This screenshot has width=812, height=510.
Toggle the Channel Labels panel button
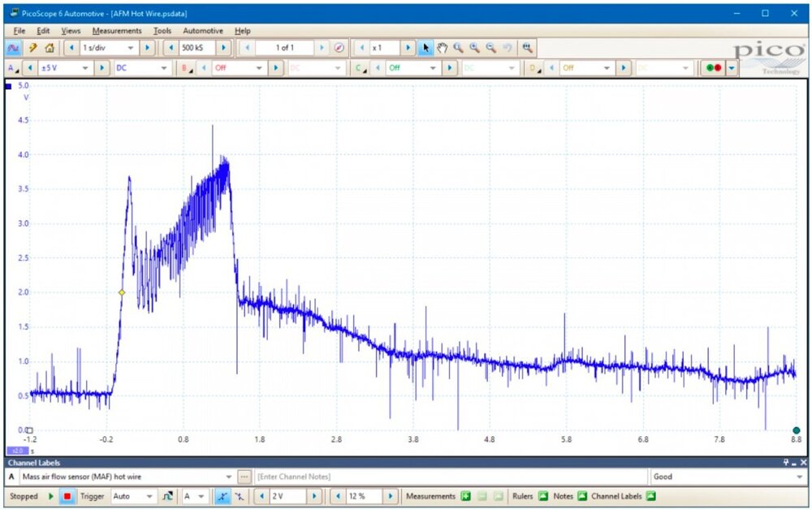(x=650, y=496)
